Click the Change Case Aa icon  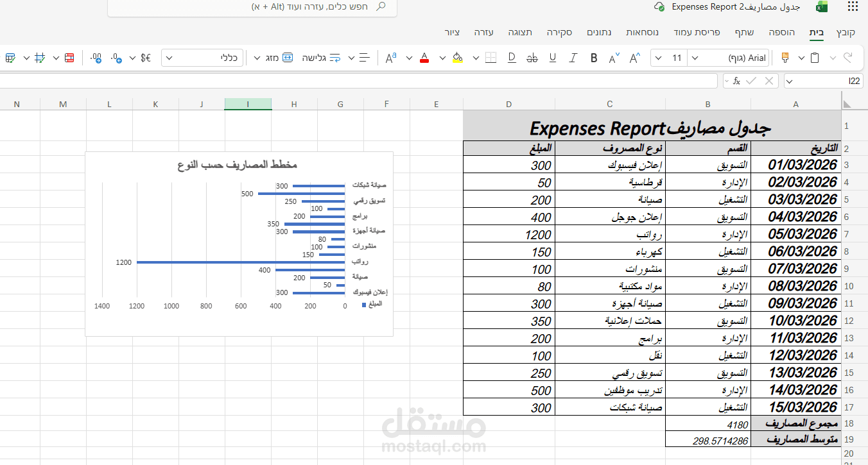click(391, 58)
